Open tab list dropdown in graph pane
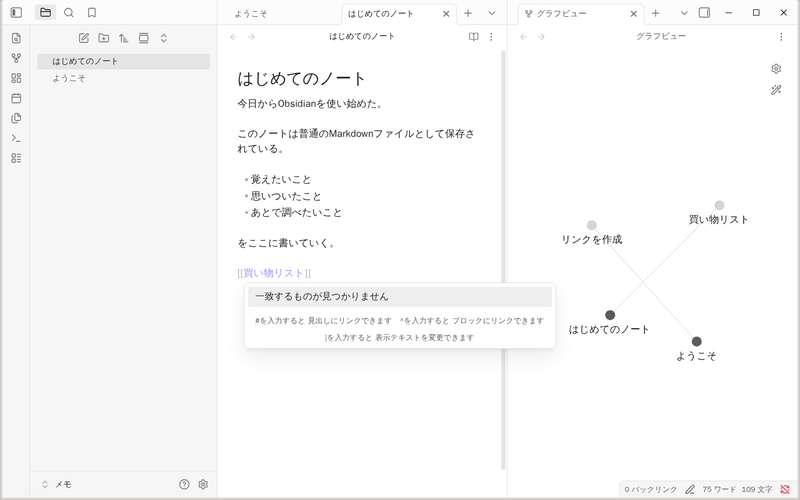 (684, 13)
